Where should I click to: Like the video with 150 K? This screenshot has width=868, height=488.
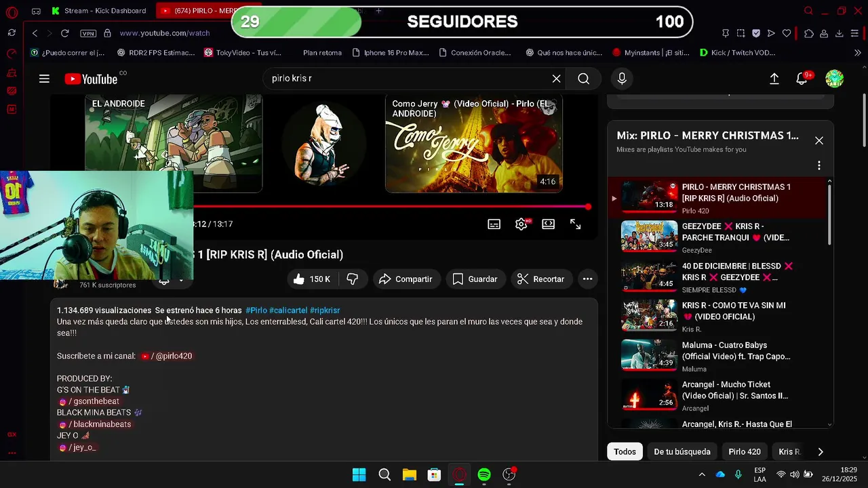coord(311,279)
